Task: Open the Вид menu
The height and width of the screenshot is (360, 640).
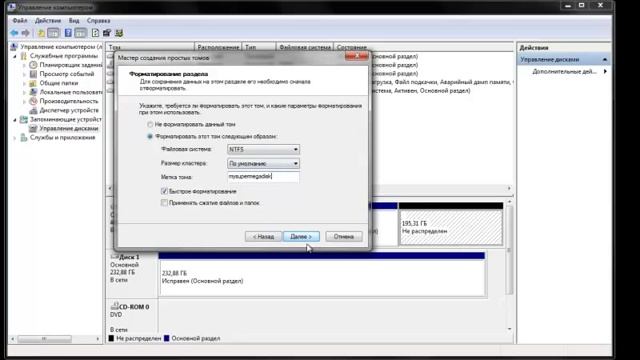Action: point(74,20)
